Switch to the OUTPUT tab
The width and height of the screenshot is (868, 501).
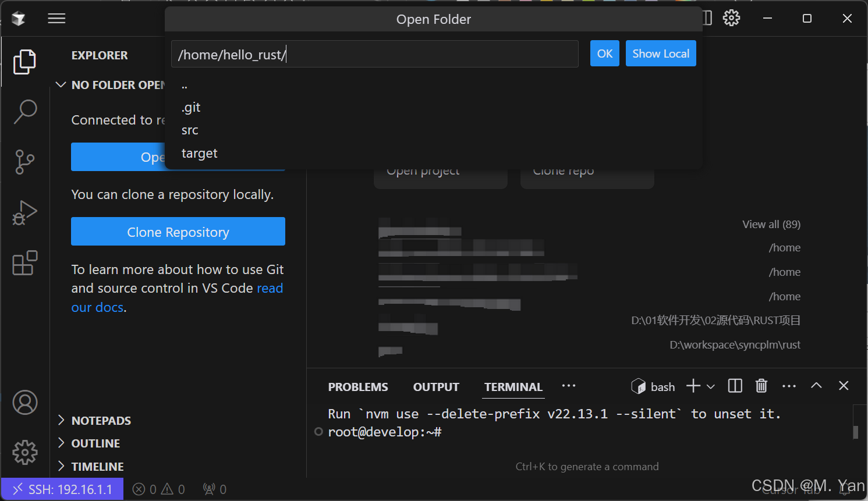tap(436, 386)
